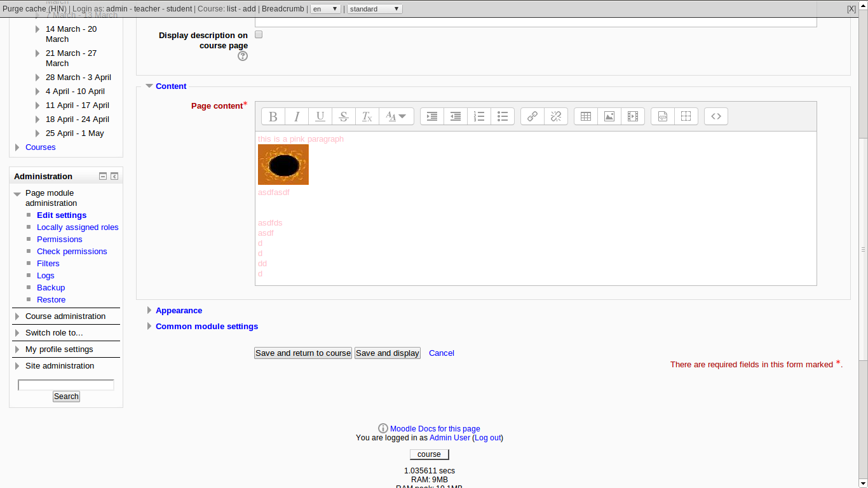The width and height of the screenshot is (868, 488).
Task: Insert a bulleted list
Action: (503, 116)
